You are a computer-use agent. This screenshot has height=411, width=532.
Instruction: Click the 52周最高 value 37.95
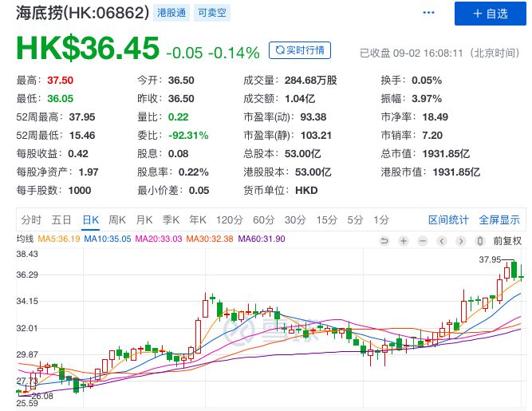pos(82,117)
